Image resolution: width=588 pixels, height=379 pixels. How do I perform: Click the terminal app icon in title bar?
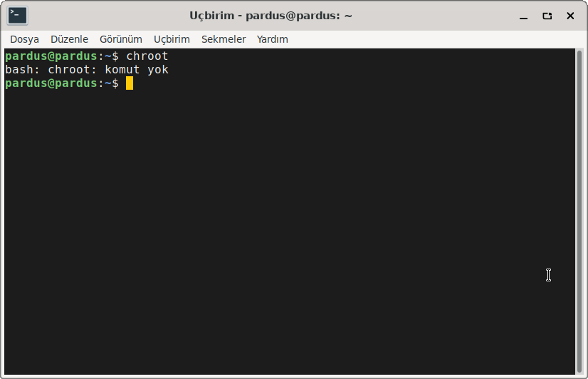click(17, 16)
